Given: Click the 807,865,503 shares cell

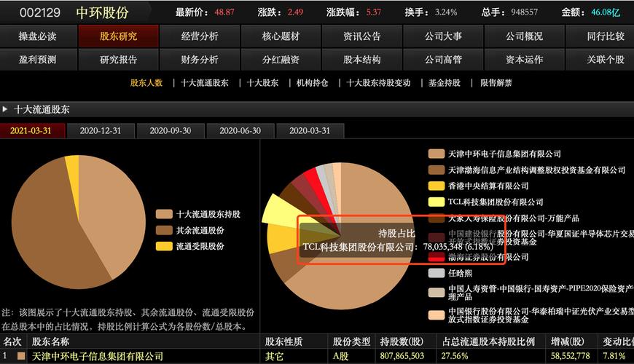Looking at the screenshot, I should tap(402, 356).
